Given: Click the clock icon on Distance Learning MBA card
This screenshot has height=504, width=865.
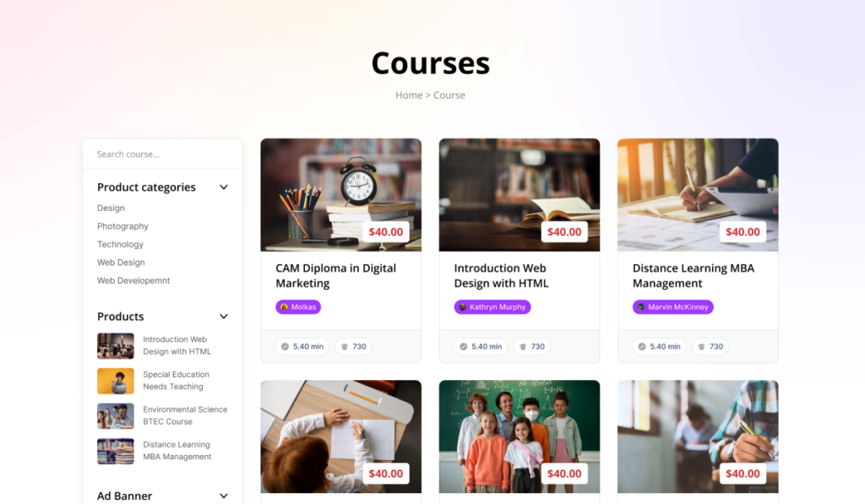Looking at the screenshot, I should click(x=642, y=347).
